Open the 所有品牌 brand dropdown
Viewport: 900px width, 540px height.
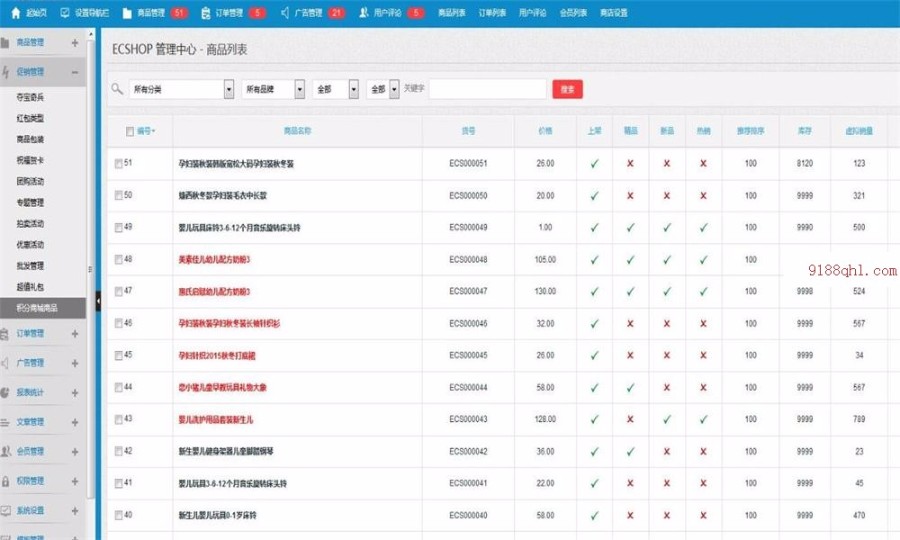point(273,89)
